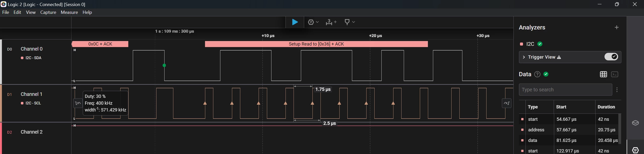Toggle the Trigger View switch off
Viewport: 644px width, 154px height.
(x=611, y=57)
